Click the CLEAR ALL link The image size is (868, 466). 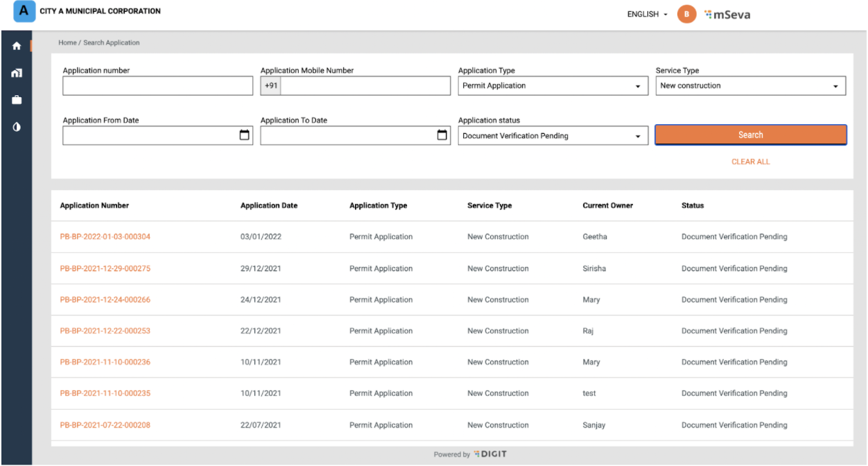click(750, 162)
